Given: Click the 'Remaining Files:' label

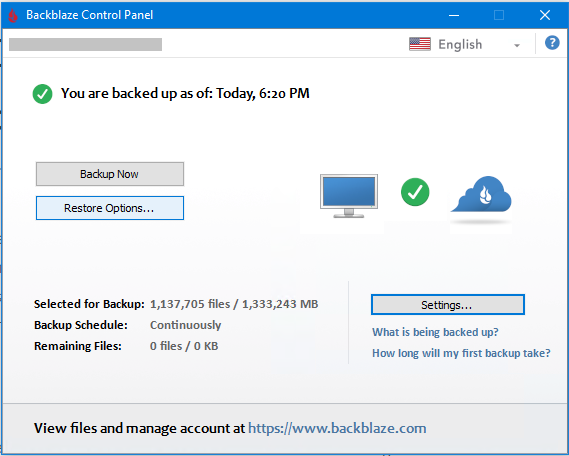Looking at the screenshot, I should (x=78, y=346).
